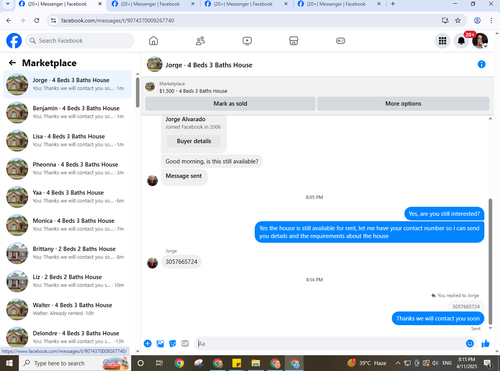This screenshot has height=371, width=500.
Task: Click the browser address bar
Action: point(247,21)
